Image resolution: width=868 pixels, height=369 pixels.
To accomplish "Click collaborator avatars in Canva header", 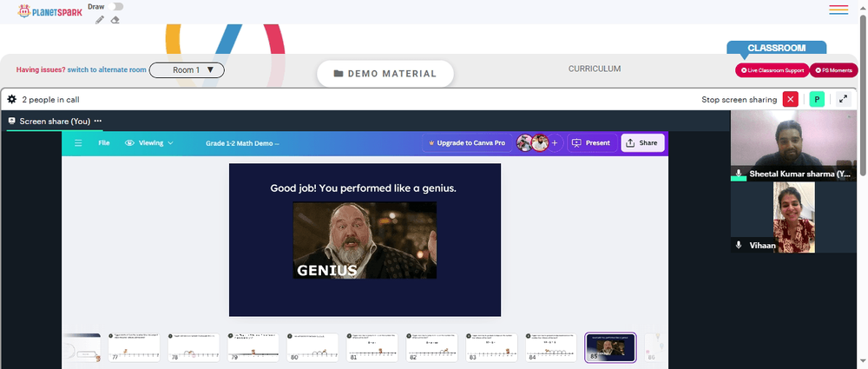I will 532,143.
